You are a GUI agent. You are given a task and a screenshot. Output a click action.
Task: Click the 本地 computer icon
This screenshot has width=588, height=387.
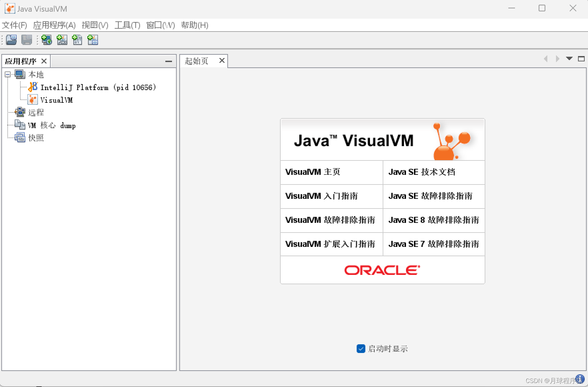point(20,74)
